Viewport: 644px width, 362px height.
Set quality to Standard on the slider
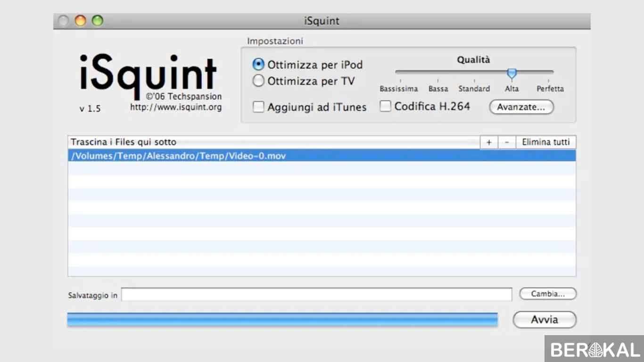pyautogui.click(x=474, y=88)
